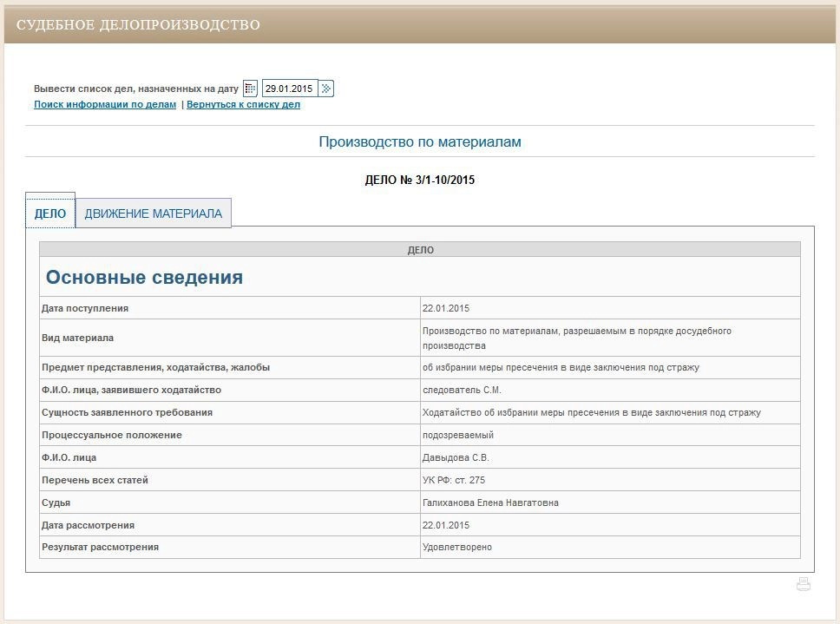Click the 'СУДЕБНОЕ ДЕЛОПРОИЗВОДСТВО' header title
The height and width of the screenshot is (624, 840).
pyautogui.click(x=138, y=25)
